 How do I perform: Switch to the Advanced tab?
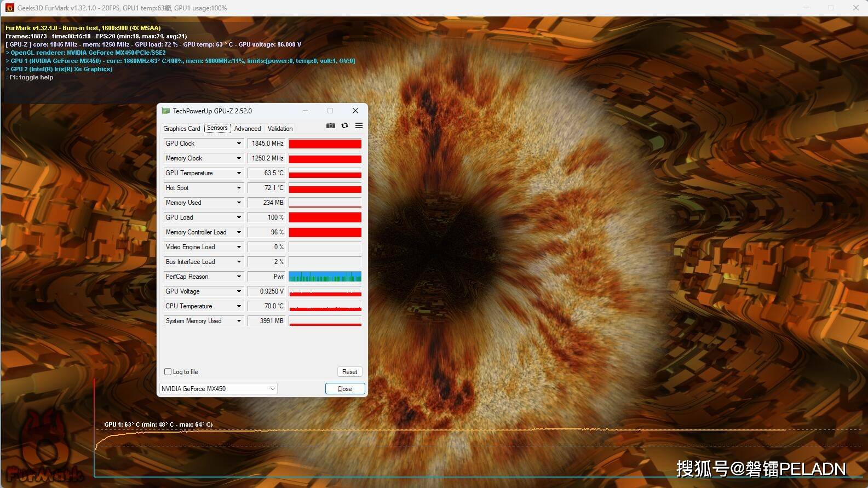(x=248, y=129)
